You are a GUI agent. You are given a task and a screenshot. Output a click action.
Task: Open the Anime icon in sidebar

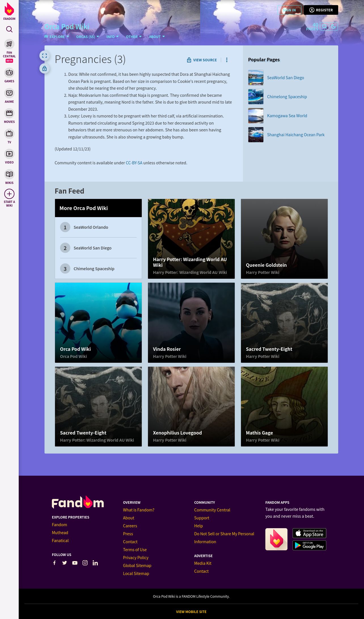[9, 93]
